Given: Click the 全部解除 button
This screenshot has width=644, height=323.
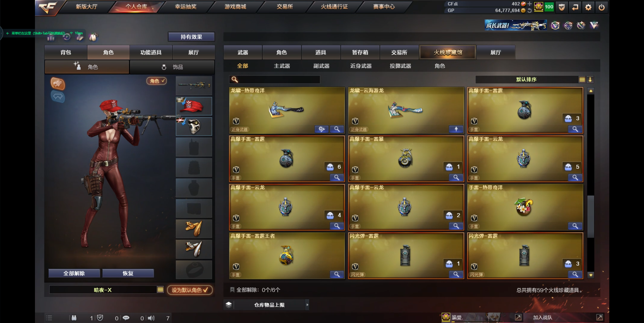Looking at the screenshot, I should (74, 273).
